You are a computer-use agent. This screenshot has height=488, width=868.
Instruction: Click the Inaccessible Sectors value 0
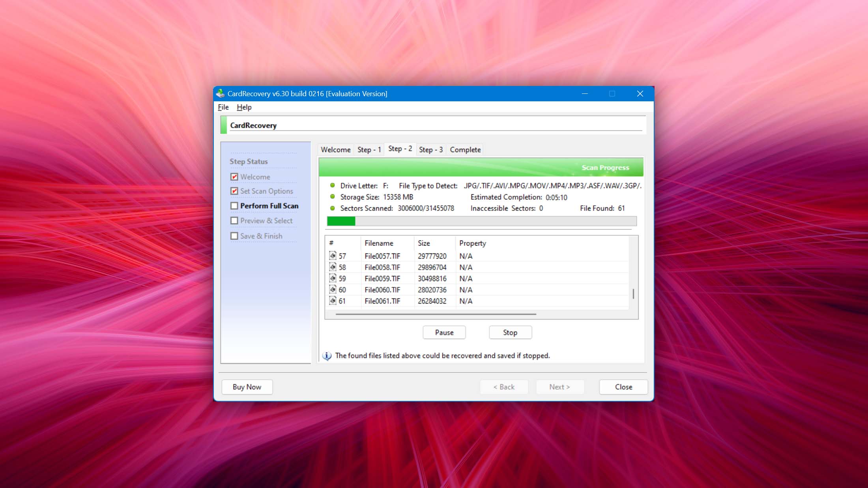click(x=541, y=208)
